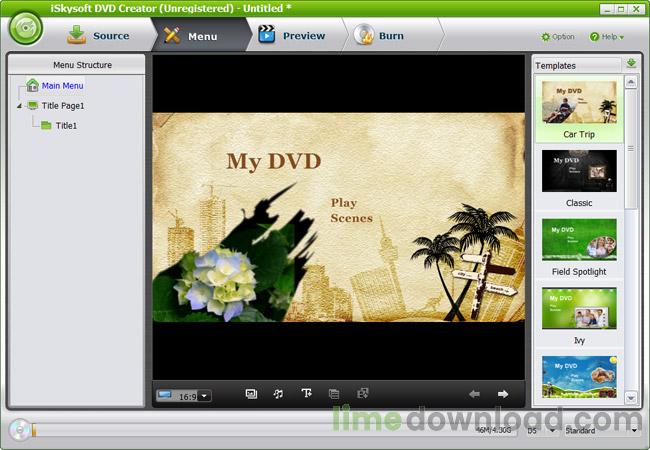Select Title1 in Menu Structure tree
This screenshot has width=650, height=450.
tap(66, 126)
